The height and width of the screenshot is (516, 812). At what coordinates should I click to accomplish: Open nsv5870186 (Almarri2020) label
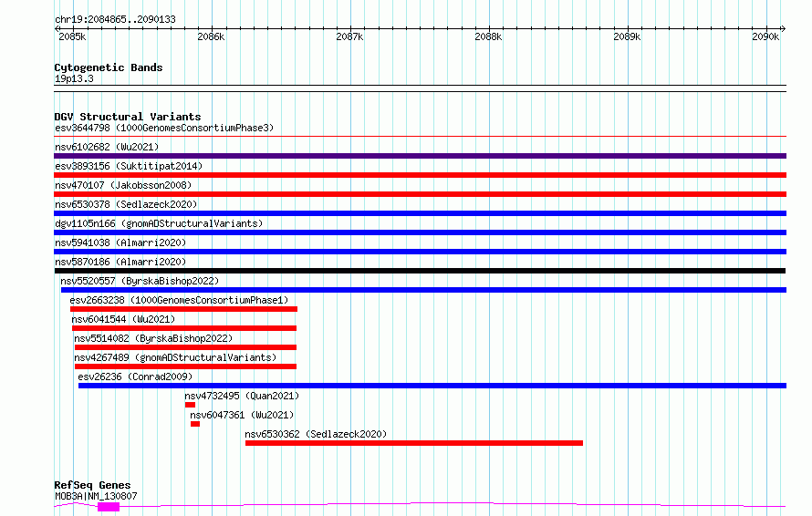pyautogui.click(x=120, y=262)
